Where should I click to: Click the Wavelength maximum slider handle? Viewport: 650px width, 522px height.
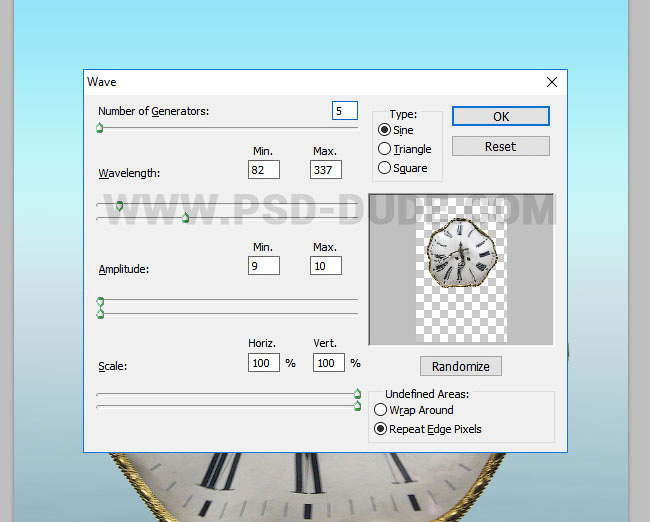(x=185, y=217)
